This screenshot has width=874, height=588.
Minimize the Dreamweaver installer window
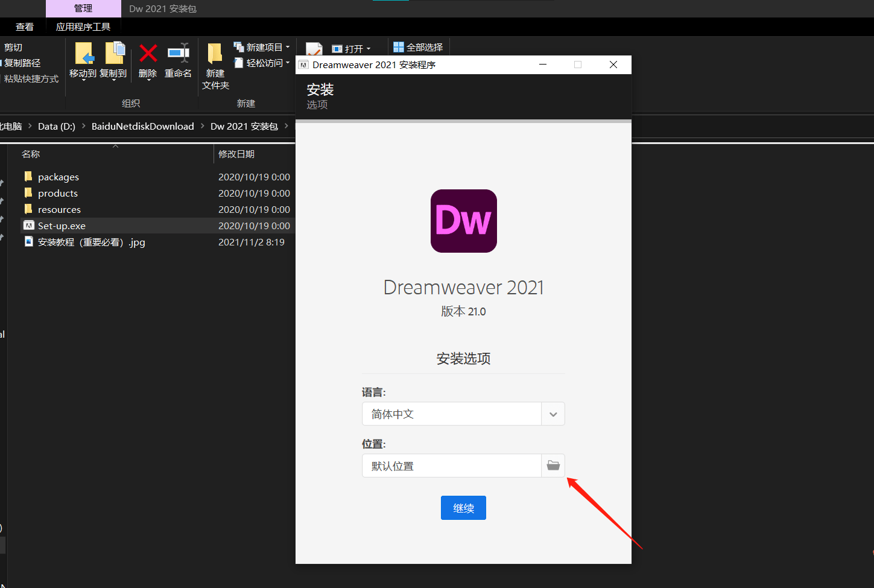(543, 65)
